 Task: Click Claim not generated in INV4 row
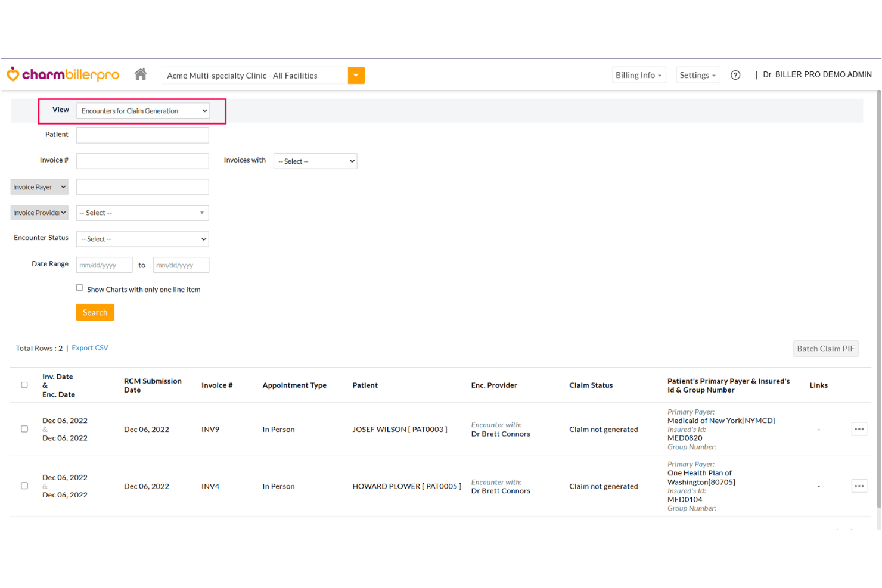click(603, 487)
